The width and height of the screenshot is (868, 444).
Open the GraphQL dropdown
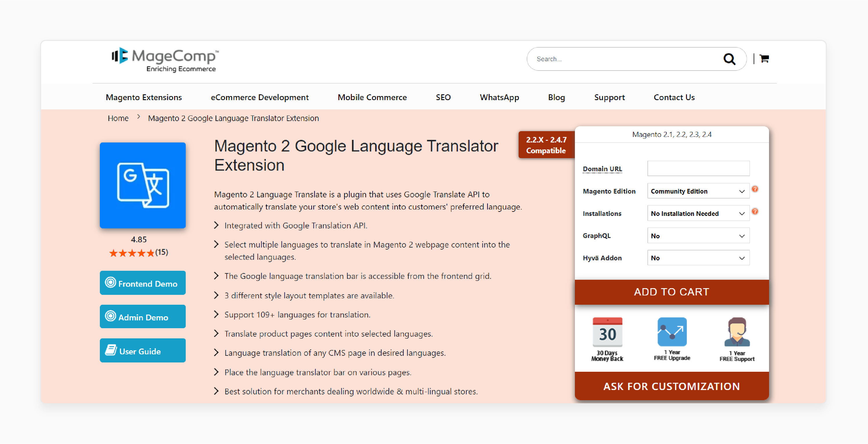698,235
